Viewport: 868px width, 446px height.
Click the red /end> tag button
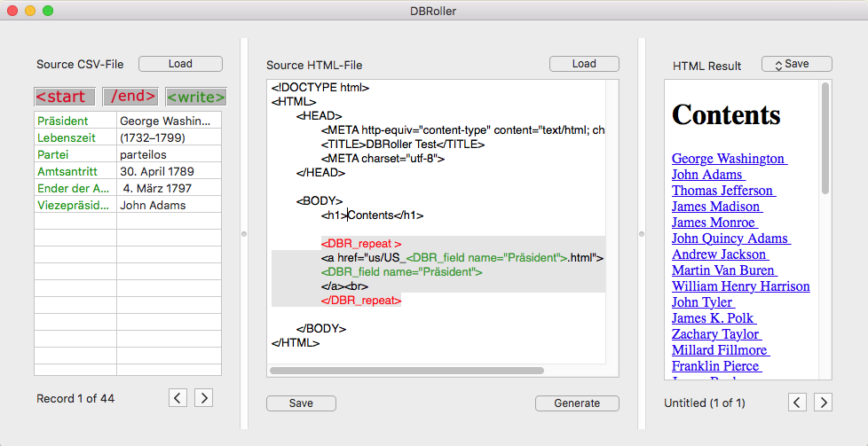coord(130,97)
